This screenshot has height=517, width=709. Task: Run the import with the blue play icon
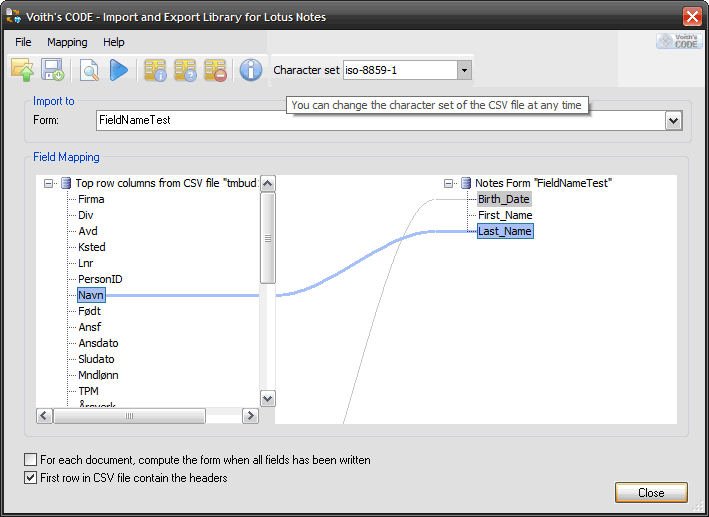[x=119, y=70]
